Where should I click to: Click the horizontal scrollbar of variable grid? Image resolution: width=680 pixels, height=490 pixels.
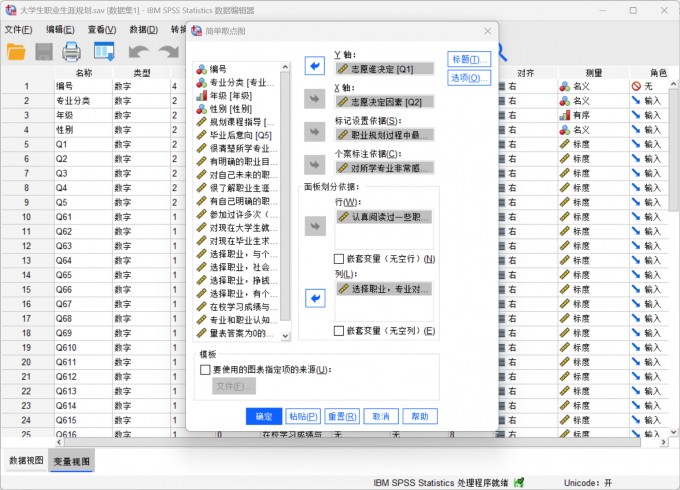pyautogui.click(x=352, y=442)
